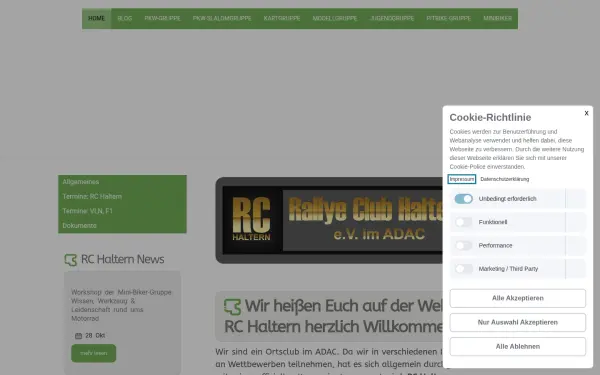The height and width of the screenshot is (375, 600).
Task: Select Allgemeines in the sidebar
Action: [122, 182]
